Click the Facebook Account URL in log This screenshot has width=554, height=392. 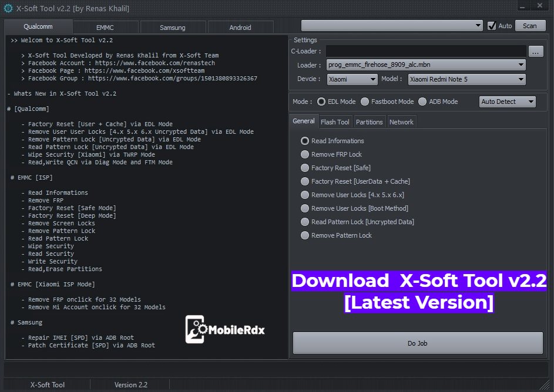pyautogui.click(x=155, y=63)
